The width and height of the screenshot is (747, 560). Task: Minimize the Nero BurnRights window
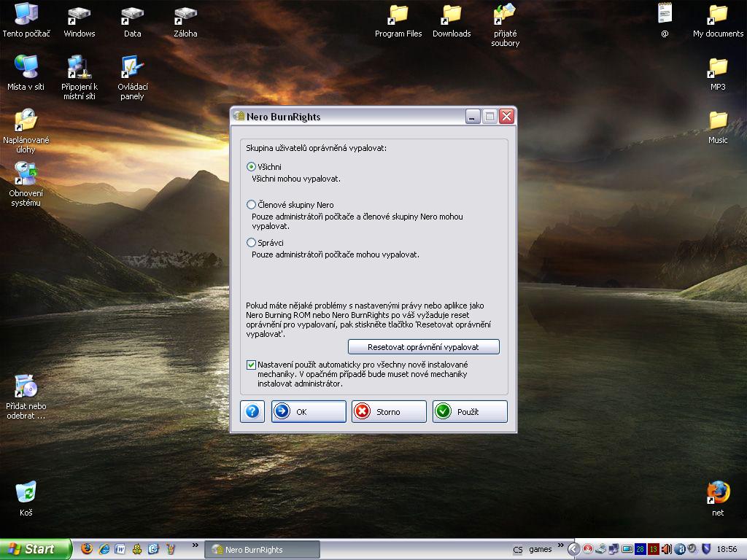coord(473,117)
